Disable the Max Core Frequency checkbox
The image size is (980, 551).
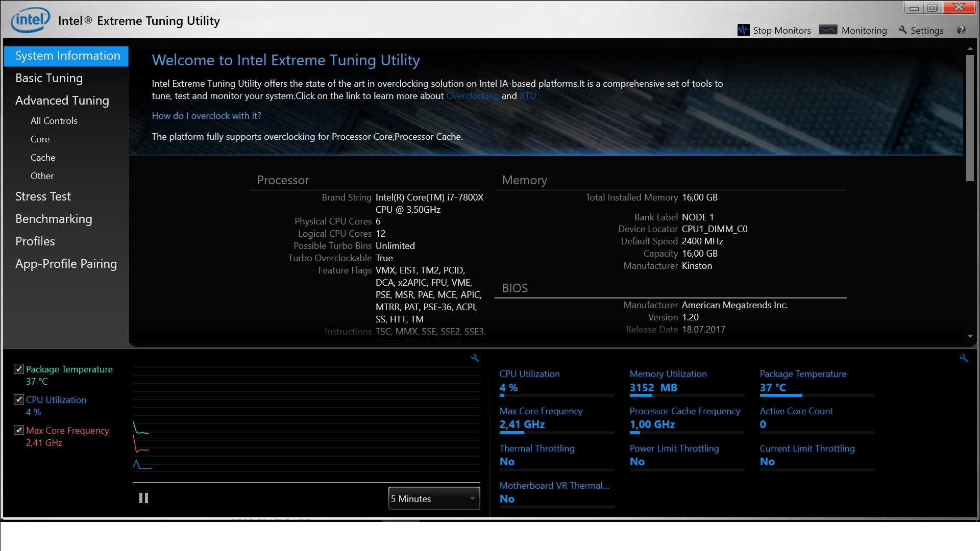tap(19, 430)
